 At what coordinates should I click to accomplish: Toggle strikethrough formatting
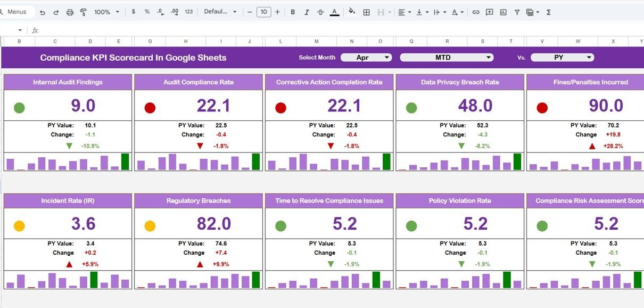pyautogui.click(x=320, y=12)
